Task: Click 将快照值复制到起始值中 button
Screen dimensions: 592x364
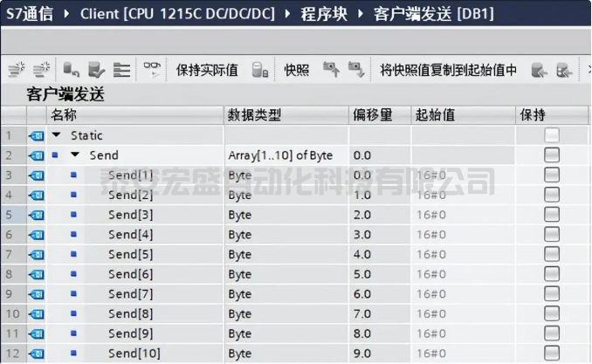Action: (x=448, y=70)
